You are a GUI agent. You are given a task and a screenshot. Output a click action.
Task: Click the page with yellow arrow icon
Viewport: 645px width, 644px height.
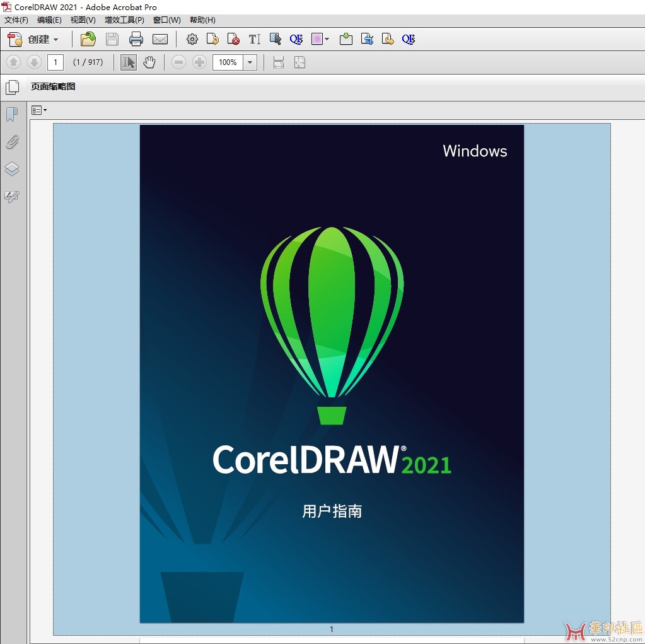[x=388, y=39]
